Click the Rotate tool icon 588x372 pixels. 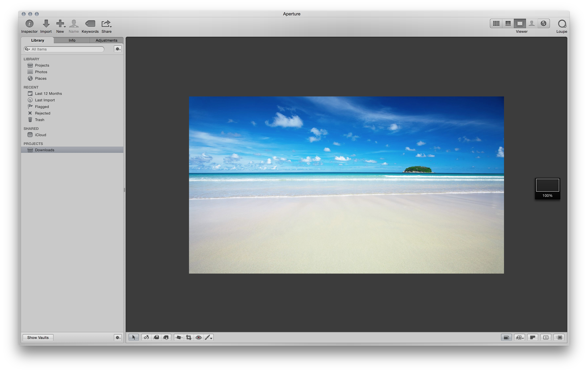click(146, 337)
